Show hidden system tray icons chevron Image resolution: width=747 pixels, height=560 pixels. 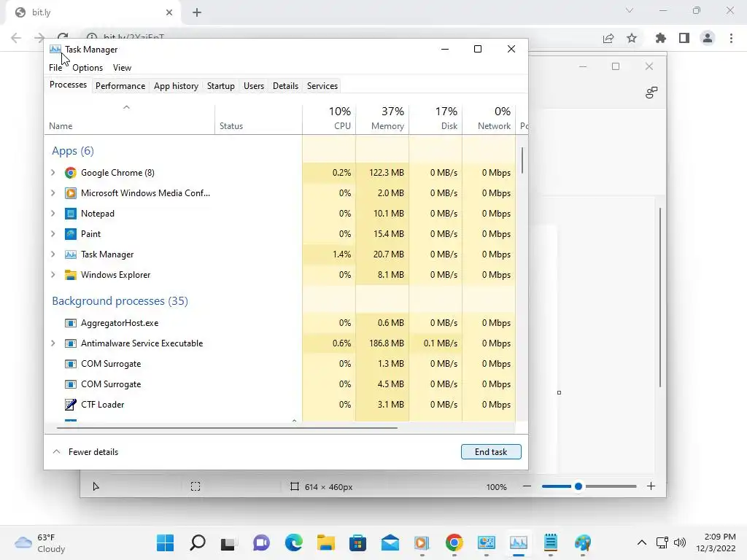642,542
